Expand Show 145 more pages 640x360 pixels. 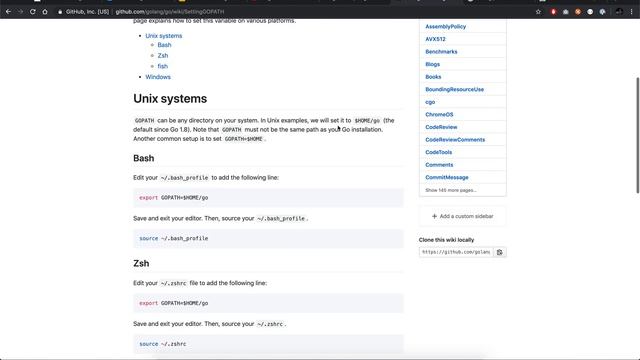(x=451, y=190)
